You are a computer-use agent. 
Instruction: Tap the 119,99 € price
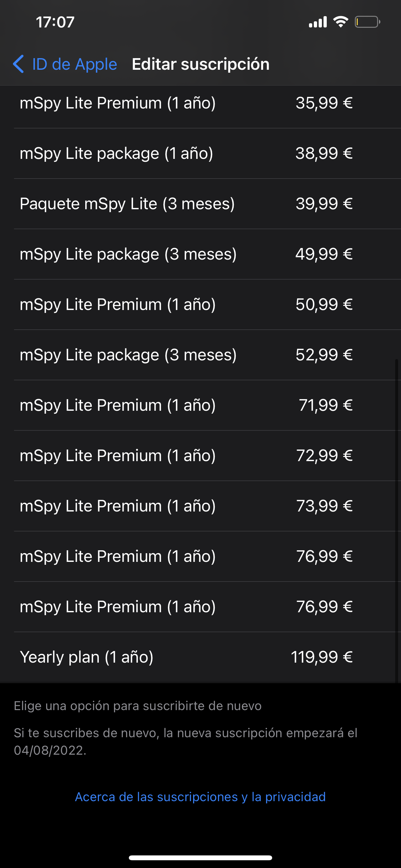pos(322,657)
